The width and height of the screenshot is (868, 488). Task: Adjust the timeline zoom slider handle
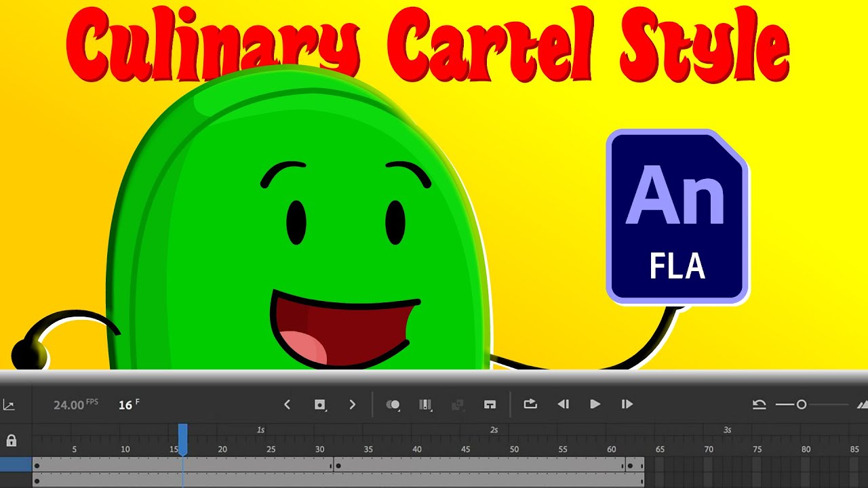[x=802, y=405]
